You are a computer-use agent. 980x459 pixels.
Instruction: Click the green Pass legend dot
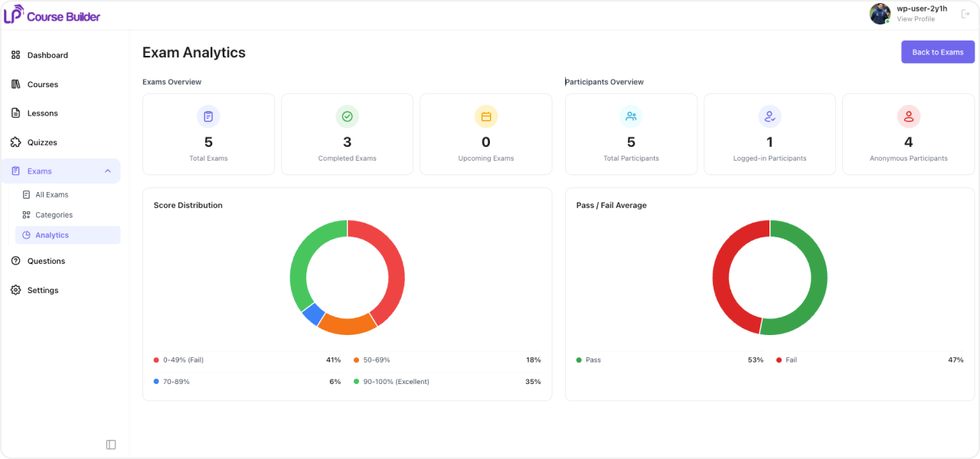579,360
